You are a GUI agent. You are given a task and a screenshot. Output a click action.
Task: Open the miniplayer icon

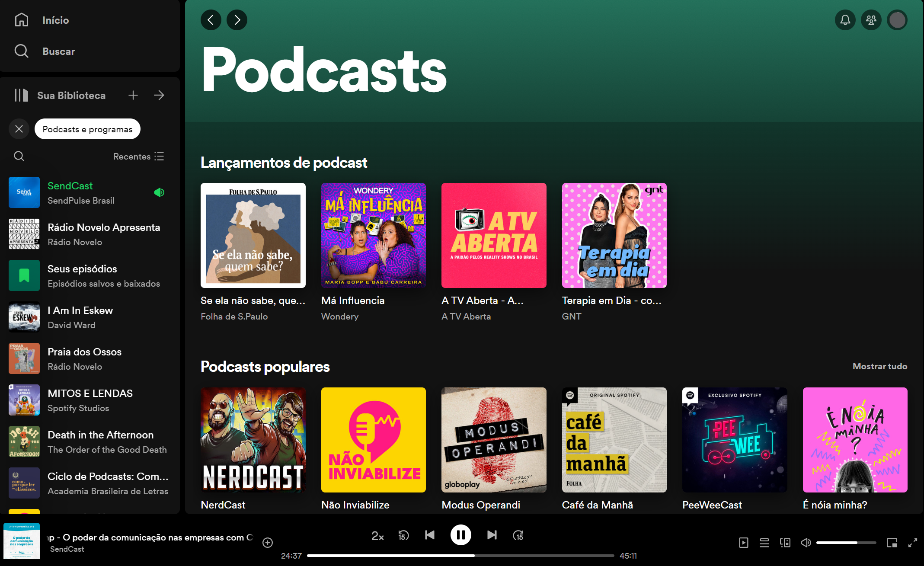coord(892,543)
